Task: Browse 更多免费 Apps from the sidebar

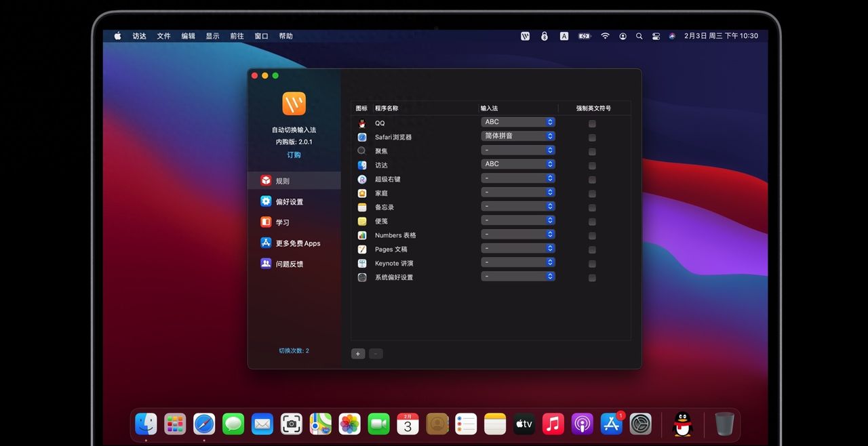Action: 298,243
